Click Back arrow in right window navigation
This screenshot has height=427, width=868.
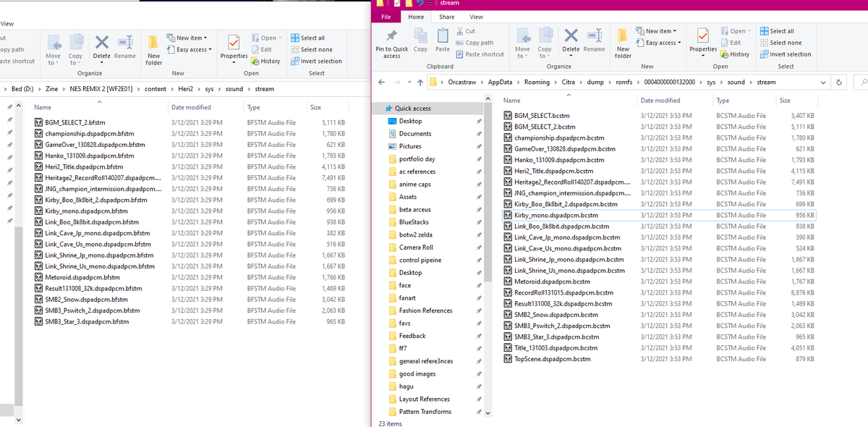click(x=380, y=82)
